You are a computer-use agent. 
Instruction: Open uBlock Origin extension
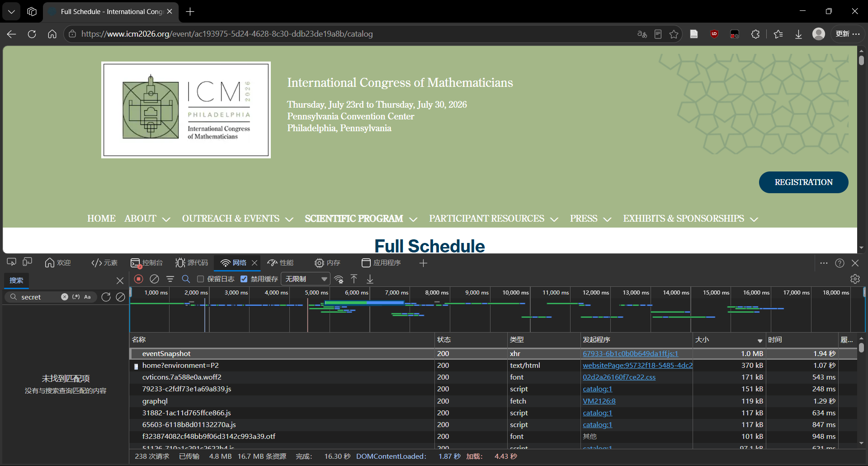714,33
